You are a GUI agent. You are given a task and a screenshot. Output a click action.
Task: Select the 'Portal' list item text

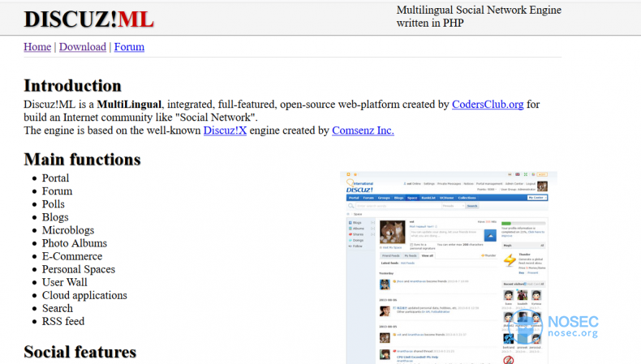click(56, 178)
